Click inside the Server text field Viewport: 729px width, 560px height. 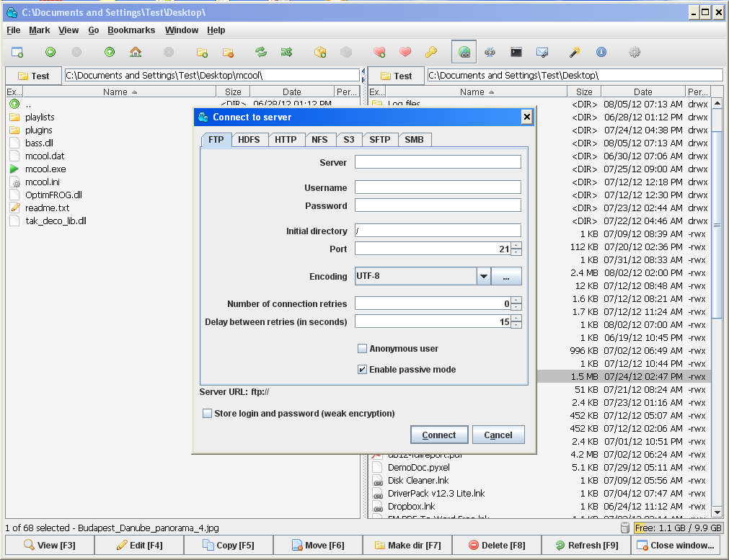pos(438,162)
